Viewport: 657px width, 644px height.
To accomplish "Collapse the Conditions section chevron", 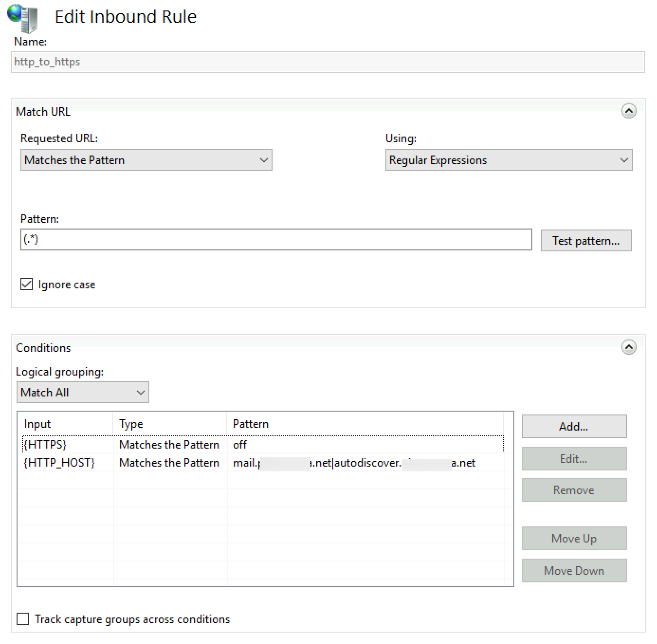I will [629, 348].
